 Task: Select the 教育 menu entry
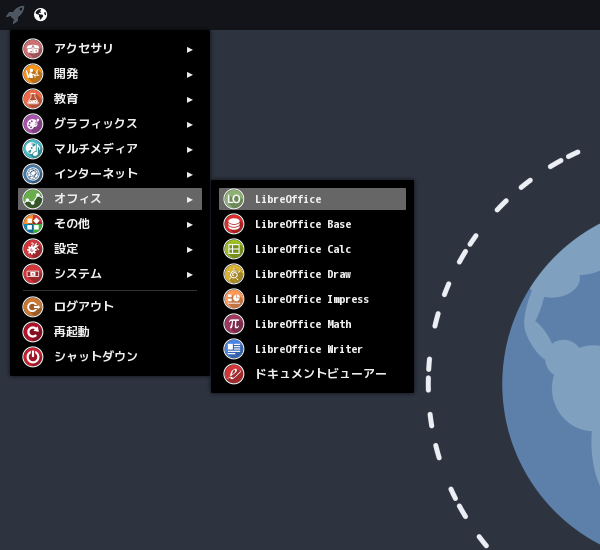(110, 99)
